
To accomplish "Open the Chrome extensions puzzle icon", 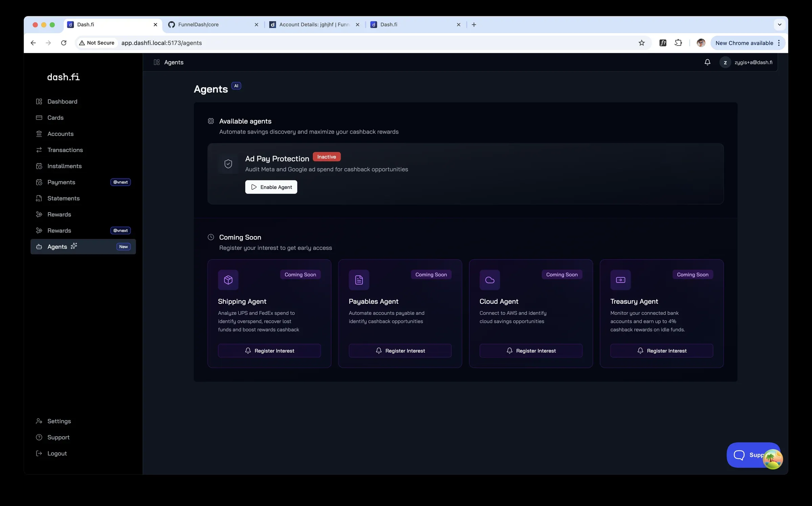I will point(678,43).
